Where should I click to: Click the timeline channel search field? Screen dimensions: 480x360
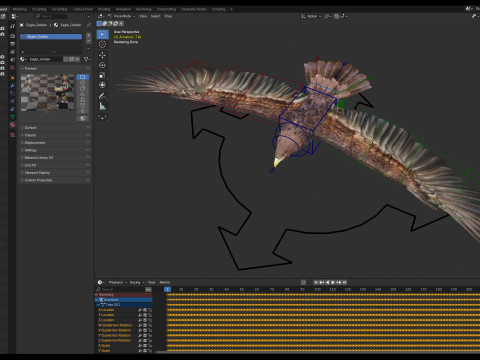pos(120,290)
